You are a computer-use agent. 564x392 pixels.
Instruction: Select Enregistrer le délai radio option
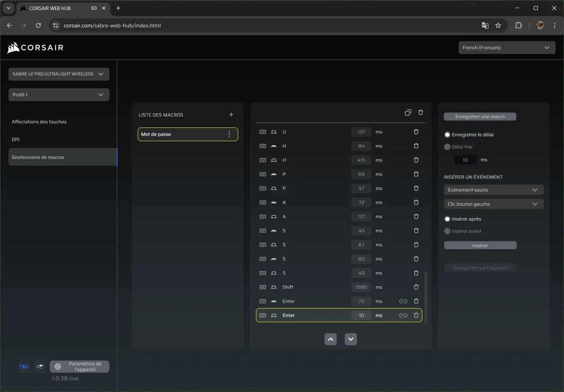pos(447,135)
